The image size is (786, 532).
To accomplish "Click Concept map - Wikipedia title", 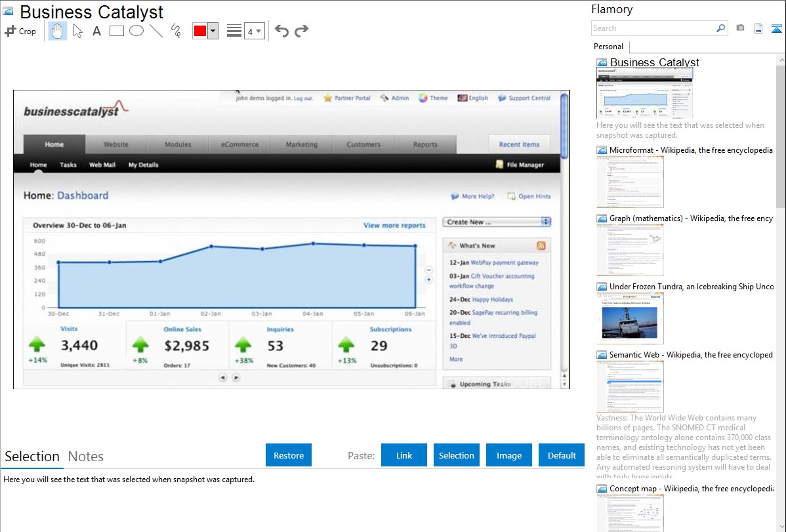I will pos(691,488).
